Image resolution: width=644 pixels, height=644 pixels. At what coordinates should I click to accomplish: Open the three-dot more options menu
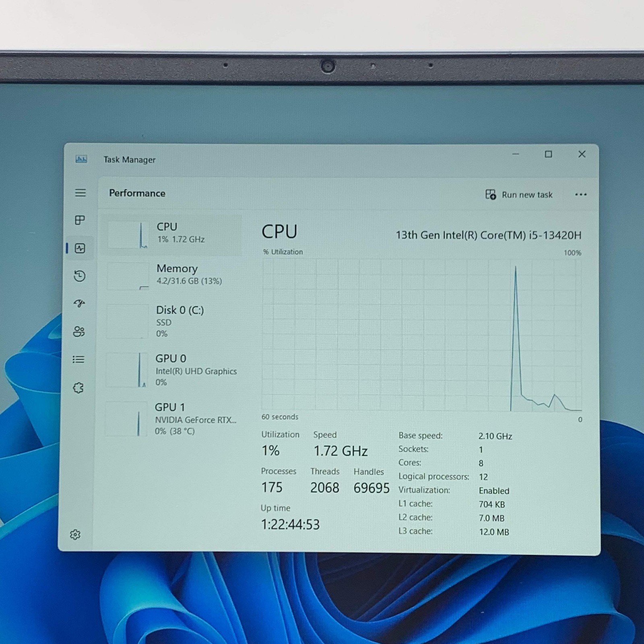[x=581, y=195]
